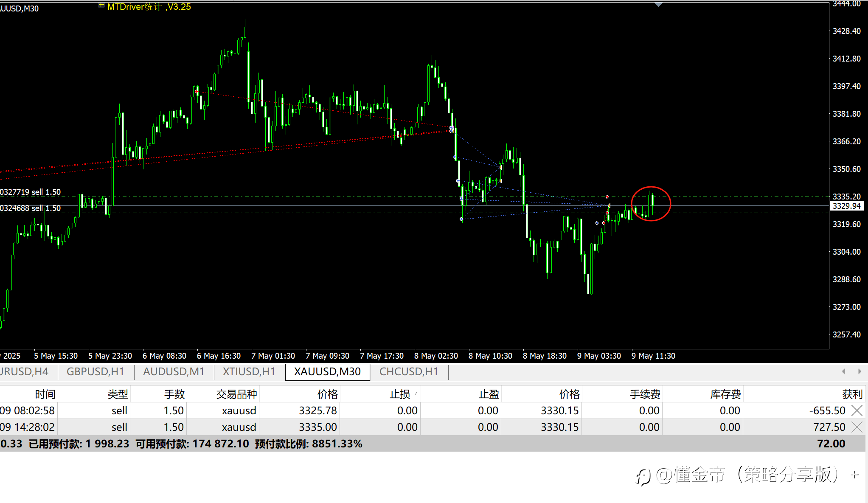
Task: Click the current price label 3329.94
Action: pyautogui.click(x=847, y=206)
